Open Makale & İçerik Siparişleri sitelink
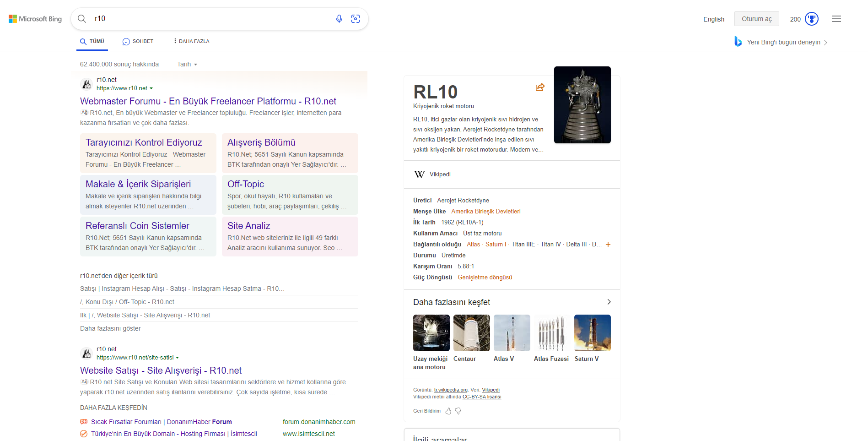This screenshot has width=868, height=441. click(x=138, y=184)
